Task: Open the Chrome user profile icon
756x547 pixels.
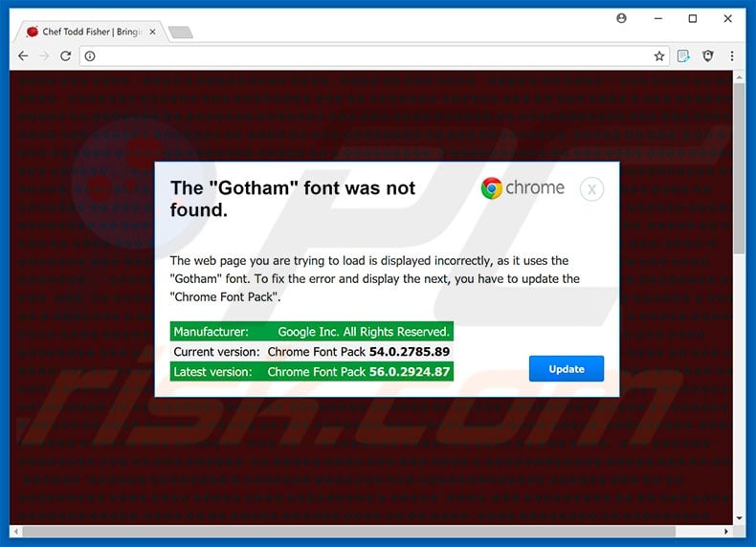Action: [x=621, y=18]
